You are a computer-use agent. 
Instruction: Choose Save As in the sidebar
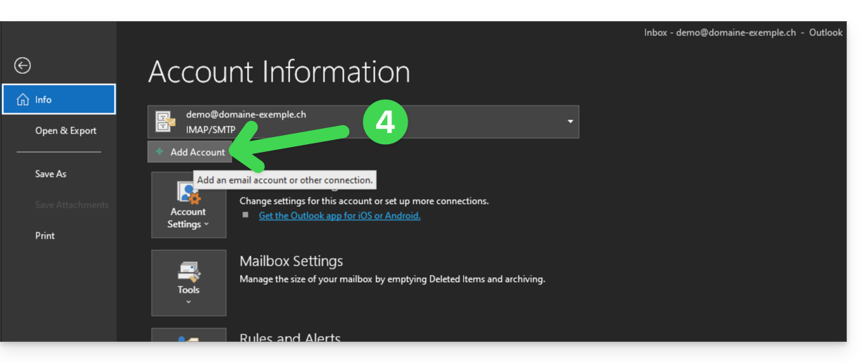tap(51, 174)
